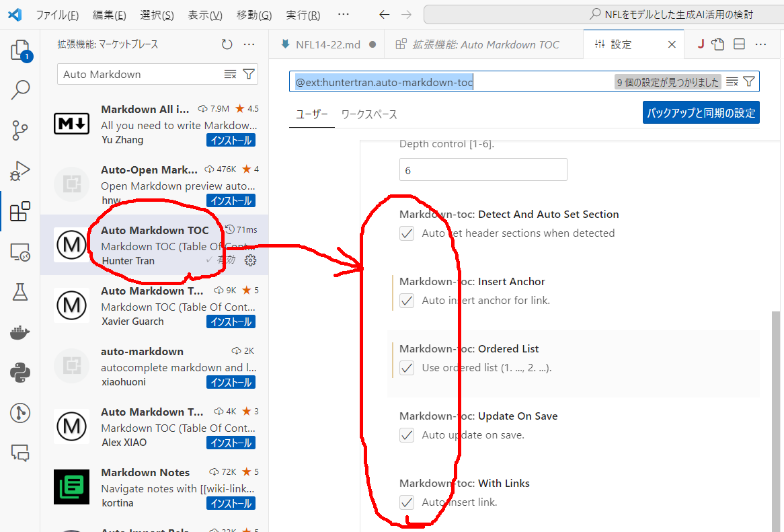Image resolution: width=784 pixels, height=532 pixels.
Task: Uncheck the Insert Anchor checkbox
Action: (x=407, y=301)
